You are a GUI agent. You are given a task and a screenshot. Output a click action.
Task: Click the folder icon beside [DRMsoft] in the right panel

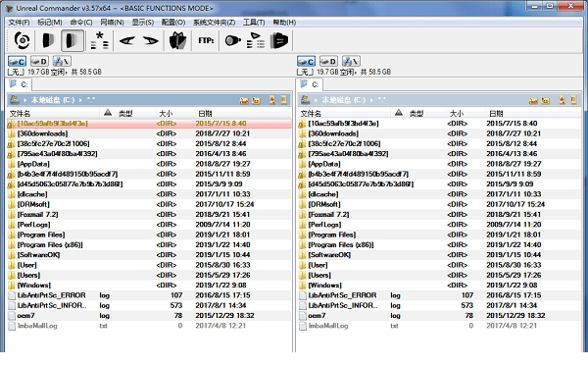point(303,204)
